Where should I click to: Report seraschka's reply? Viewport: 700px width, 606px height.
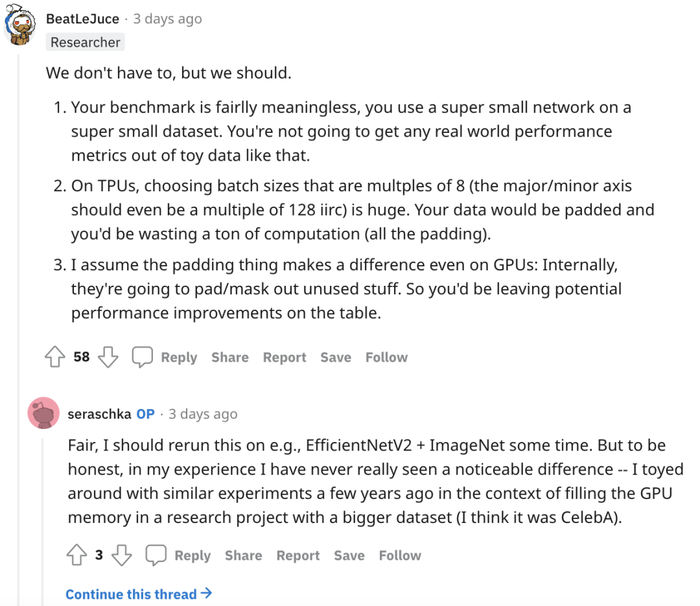coord(298,555)
